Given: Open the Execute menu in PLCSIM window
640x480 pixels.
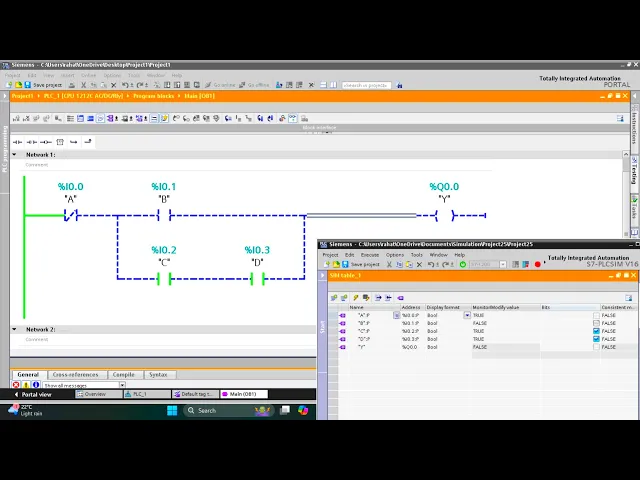Looking at the screenshot, I should coord(370,255).
